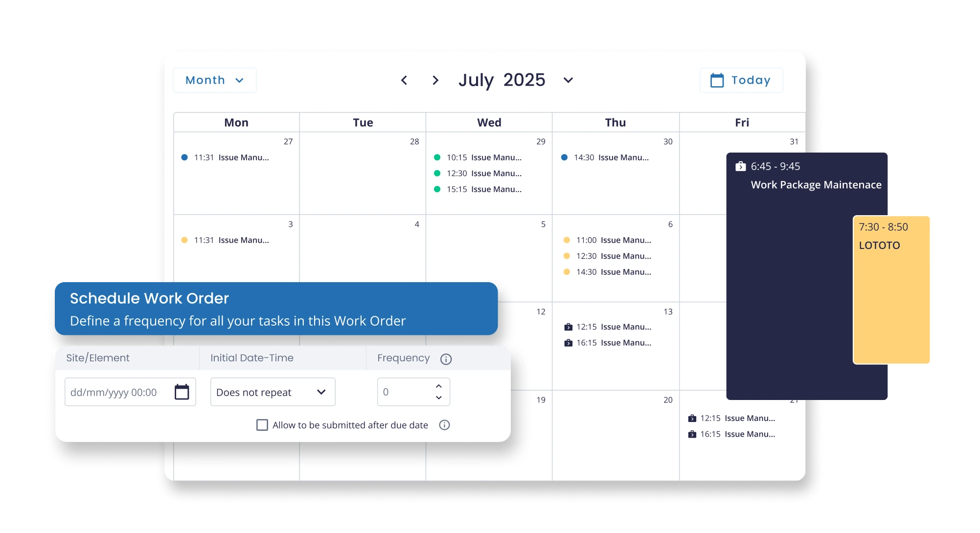The height and width of the screenshot is (533, 980).
Task: Toggle Allow to be submitted after due date
Action: coord(260,425)
